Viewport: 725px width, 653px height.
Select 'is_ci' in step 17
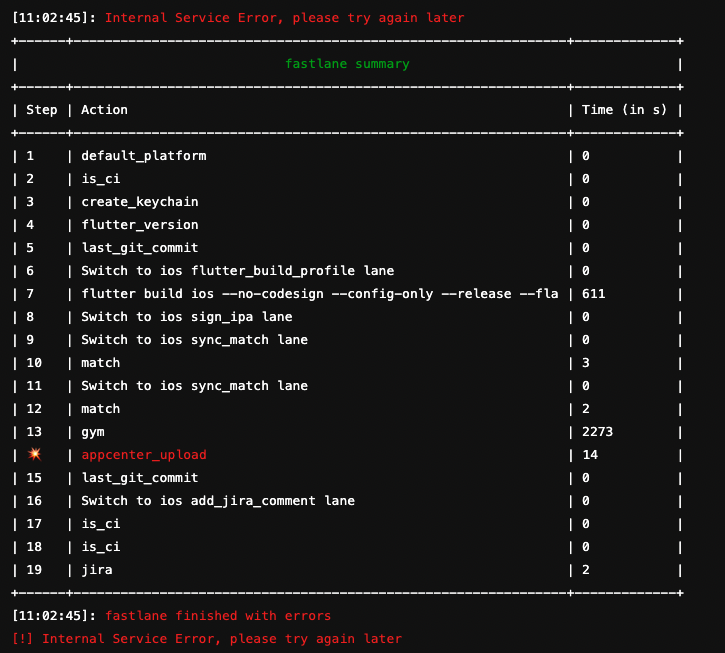(101, 524)
